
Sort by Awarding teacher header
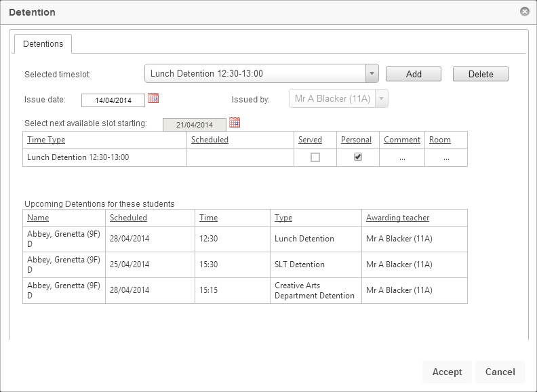click(397, 218)
